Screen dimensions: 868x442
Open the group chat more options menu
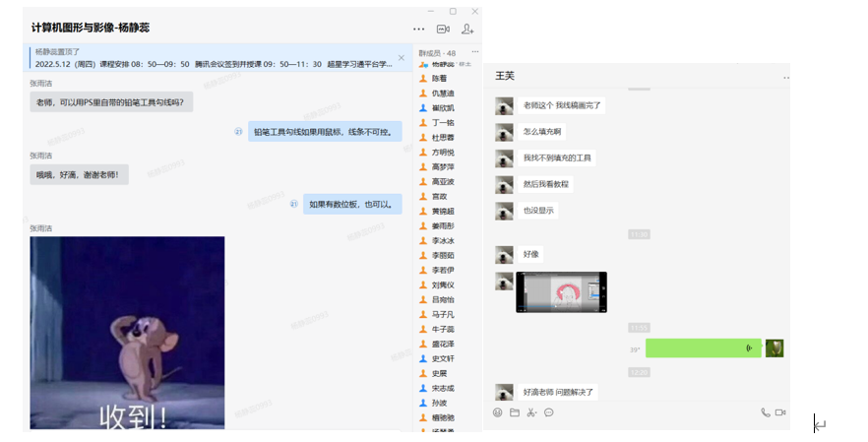click(419, 30)
